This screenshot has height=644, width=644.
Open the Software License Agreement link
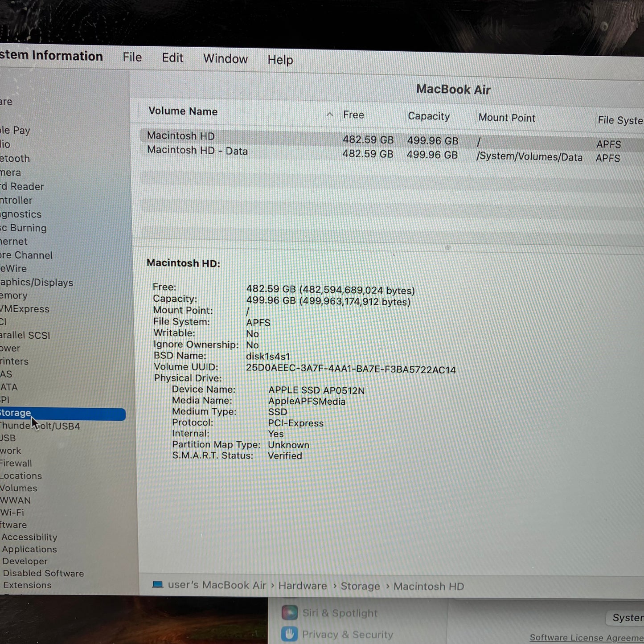(x=587, y=637)
